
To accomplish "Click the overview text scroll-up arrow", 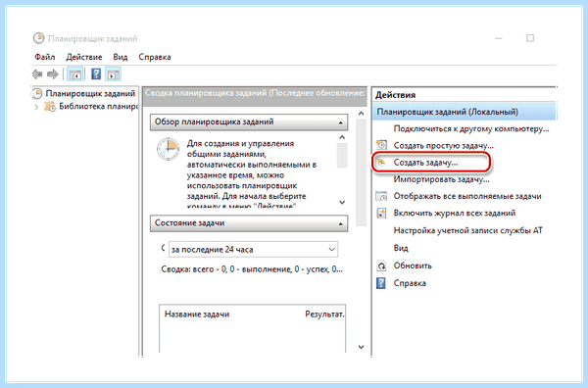I will [x=342, y=137].
